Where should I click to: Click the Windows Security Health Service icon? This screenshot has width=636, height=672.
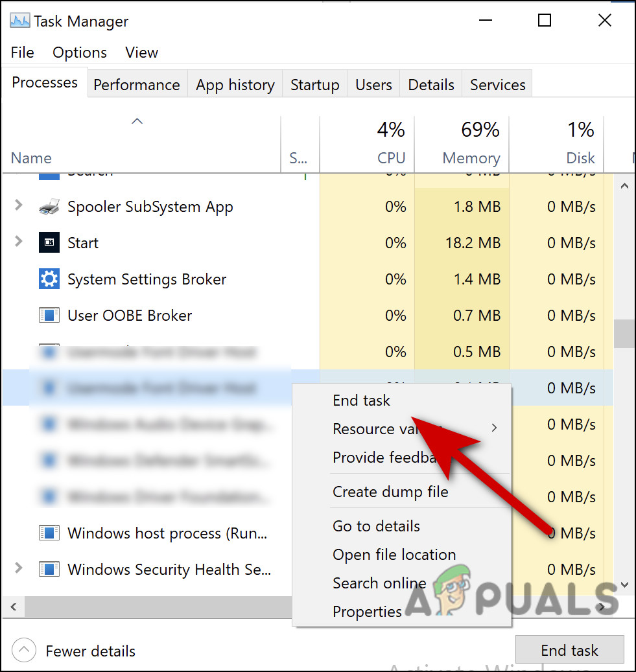49,569
